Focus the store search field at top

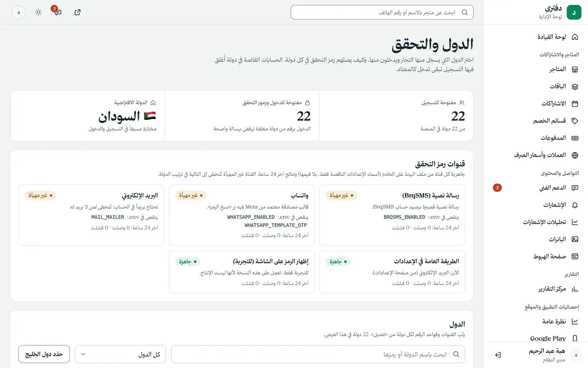pyautogui.click(x=382, y=12)
